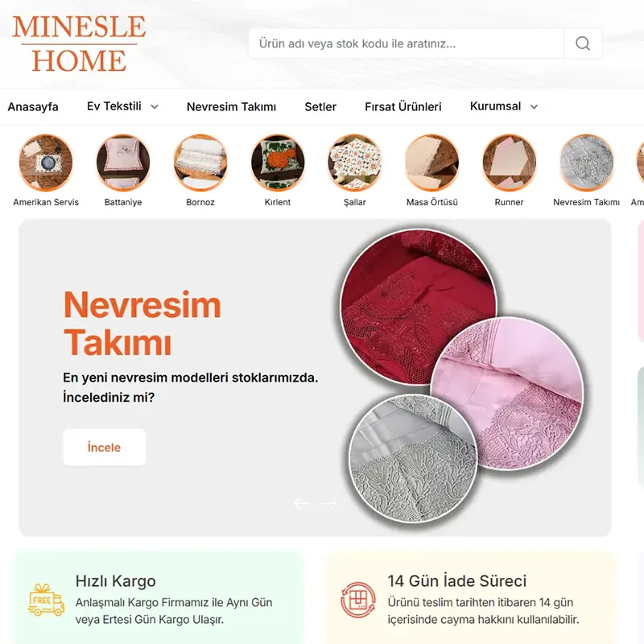644x644 pixels.
Task: Click the Minesle Home logo
Action: [79, 43]
